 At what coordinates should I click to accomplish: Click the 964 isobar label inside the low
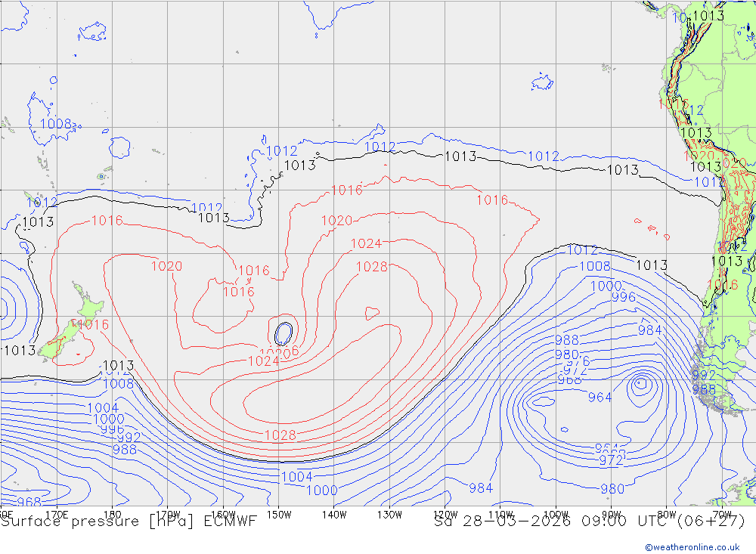click(600, 398)
